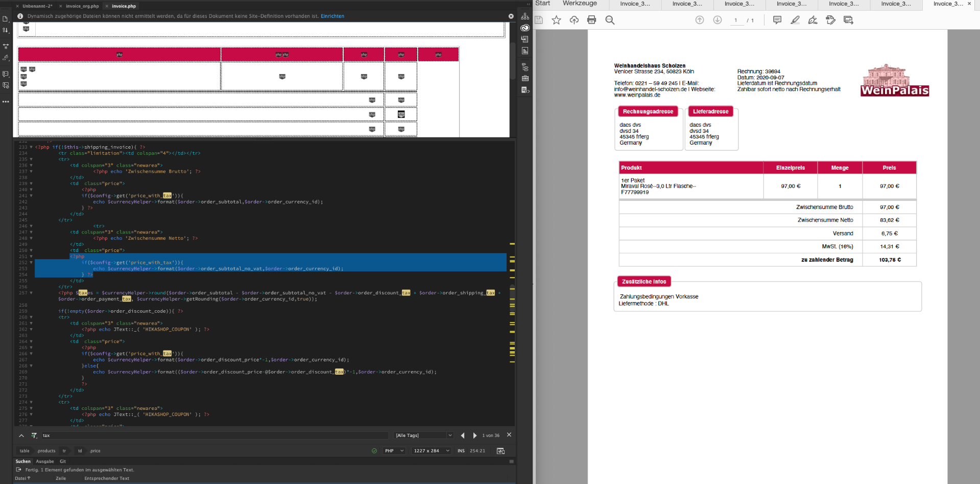Collapse the find bar with the chevron

tap(21, 435)
